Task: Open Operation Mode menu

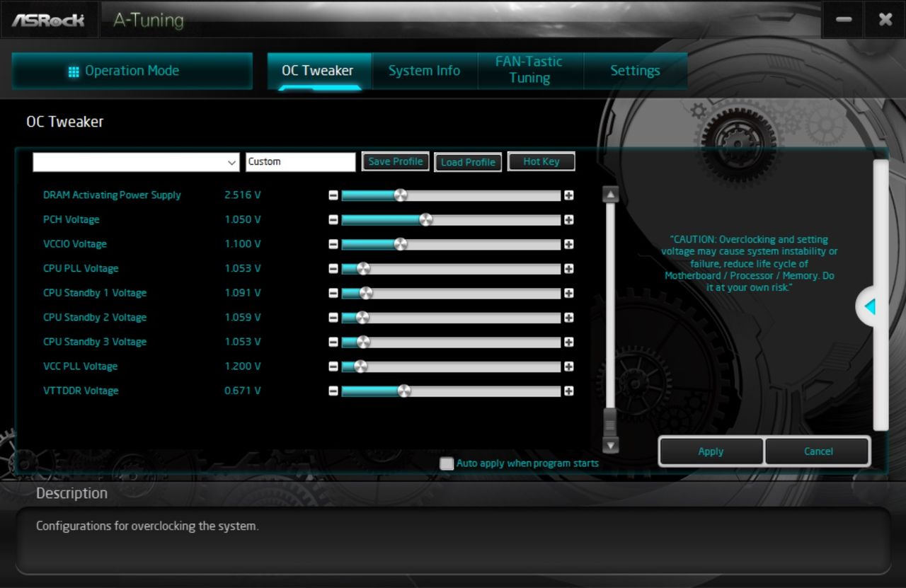Action: (132, 71)
